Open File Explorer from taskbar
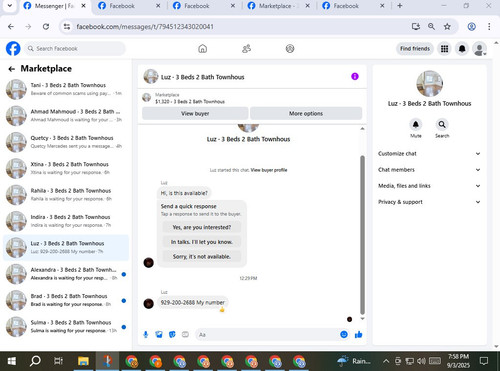This screenshot has height=371, width=500. (x=83, y=361)
